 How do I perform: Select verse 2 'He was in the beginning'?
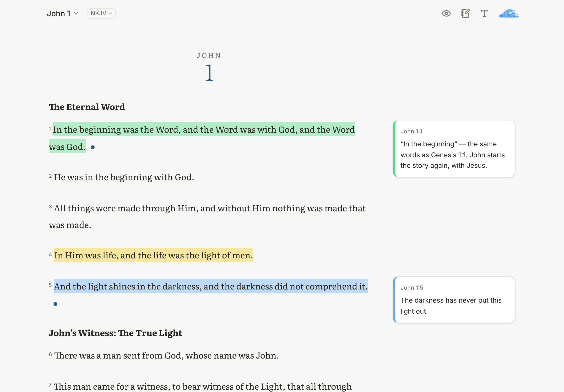[x=124, y=177]
